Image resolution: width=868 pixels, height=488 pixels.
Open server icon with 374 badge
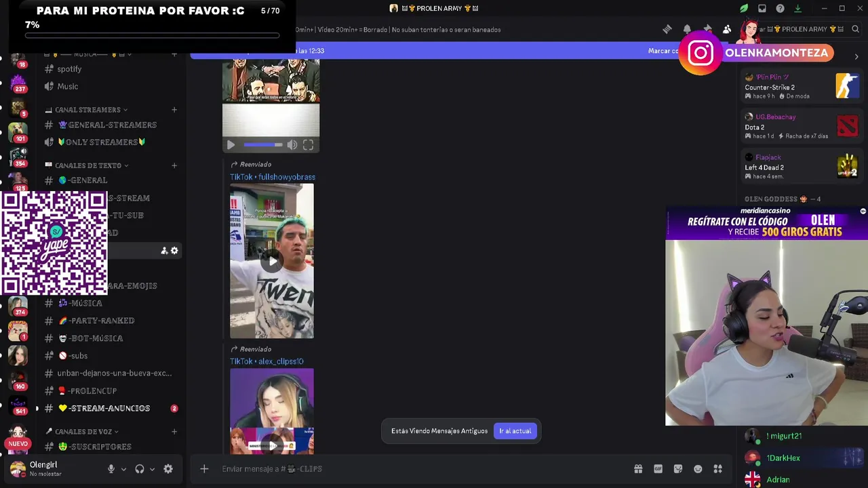pos(18,306)
